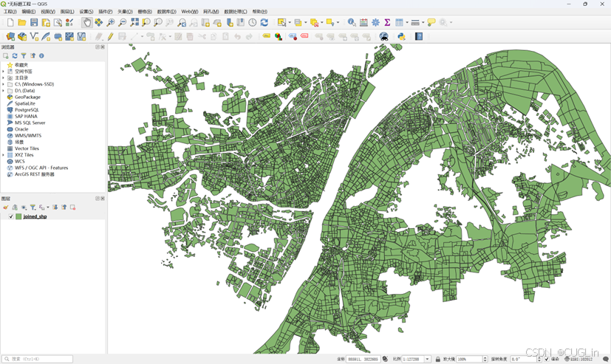Screen dimensions: 611x364
Task: Open the Temporal Controller clock icon
Action: 253,23
